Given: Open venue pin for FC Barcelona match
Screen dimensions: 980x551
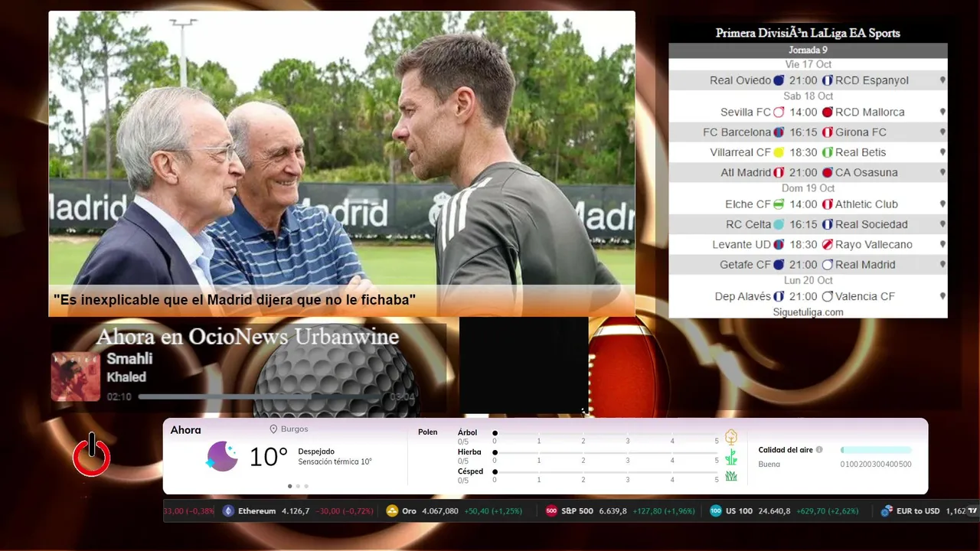Looking at the screenshot, I should tap(942, 132).
